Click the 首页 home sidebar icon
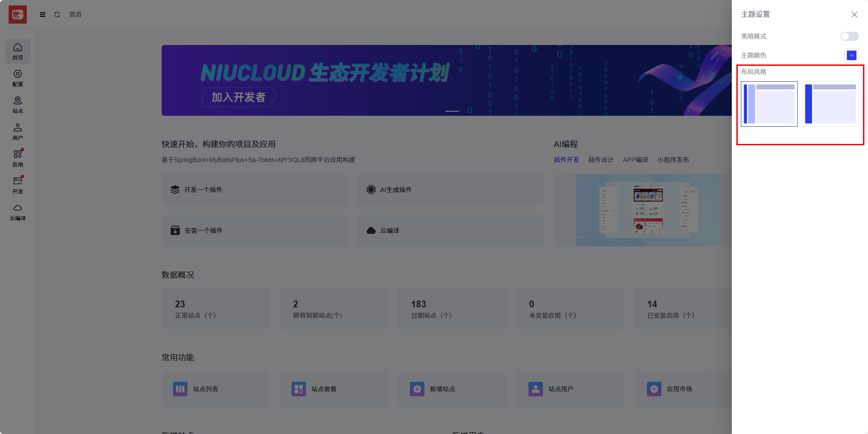Image resolution: width=868 pixels, height=434 pixels. 18,51
